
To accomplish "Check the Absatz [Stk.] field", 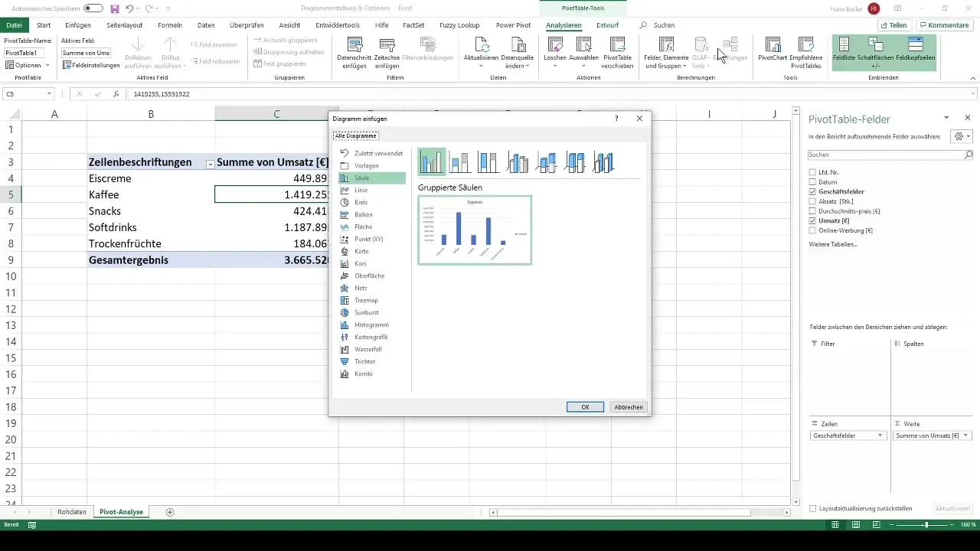I will (812, 201).
